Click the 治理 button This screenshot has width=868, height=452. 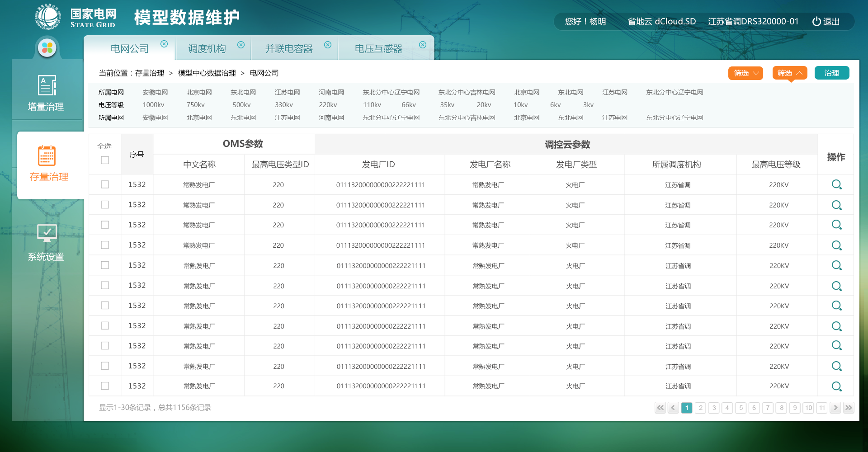click(831, 73)
